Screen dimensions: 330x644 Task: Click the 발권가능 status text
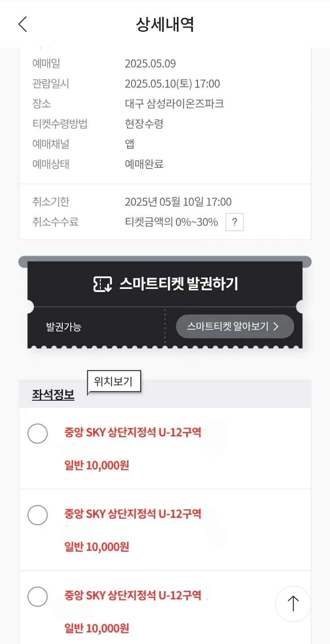pyautogui.click(x=64, y=327)
